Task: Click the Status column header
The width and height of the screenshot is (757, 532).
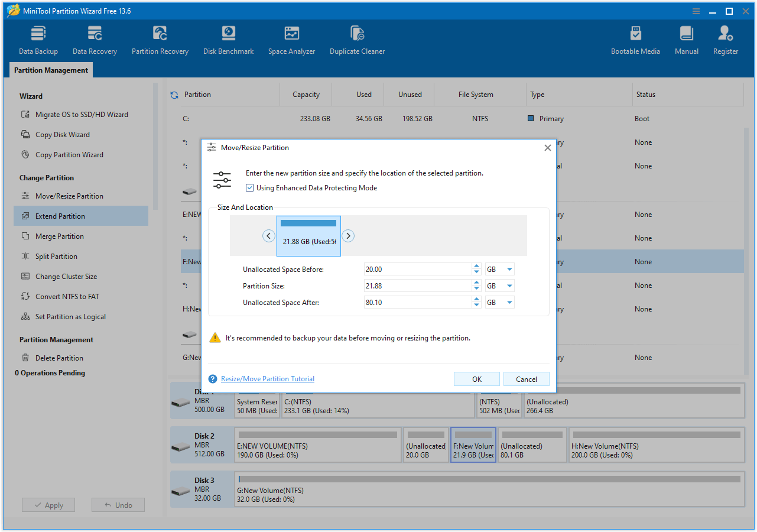Action: (688, 95)
